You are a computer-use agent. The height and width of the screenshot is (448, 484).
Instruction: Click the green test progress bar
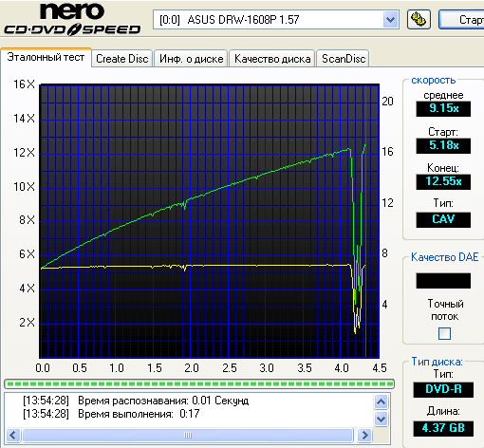pyautogui.click(x=199, y=384)
